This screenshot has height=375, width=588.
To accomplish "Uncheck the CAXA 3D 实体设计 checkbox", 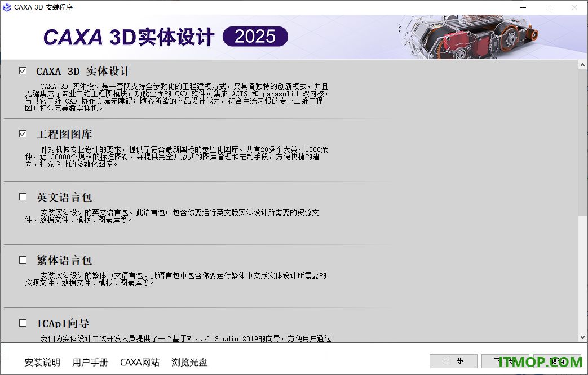I will coord(23,71).
